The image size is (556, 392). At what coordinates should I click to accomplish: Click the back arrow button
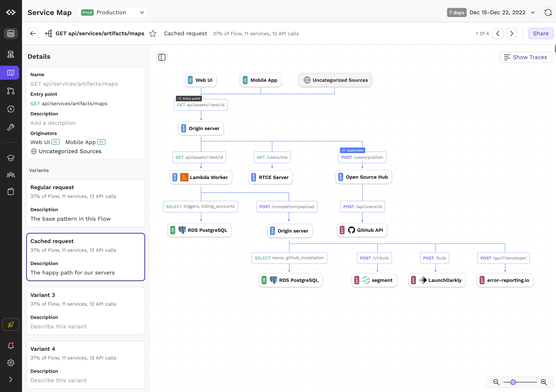click(x=33, y=34)
